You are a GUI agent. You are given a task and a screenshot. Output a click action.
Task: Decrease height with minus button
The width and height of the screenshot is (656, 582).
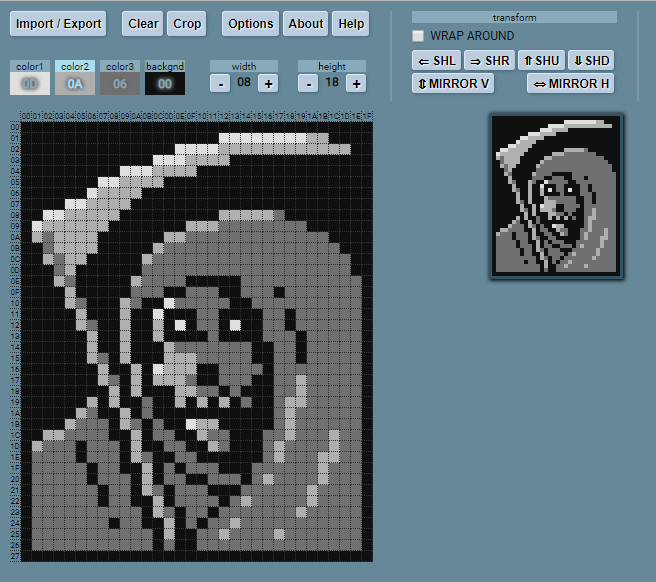[309, 83]
